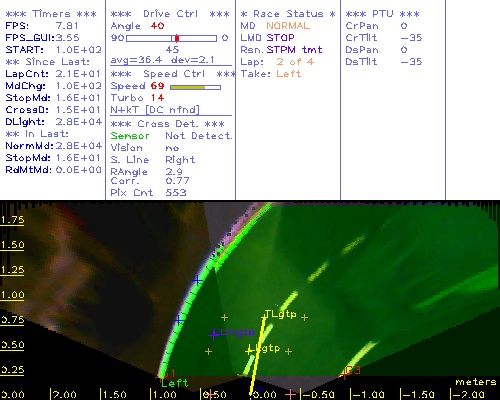Click the yellow steering direction line
The width and height of the screenshot is (500, 400).
257,356
